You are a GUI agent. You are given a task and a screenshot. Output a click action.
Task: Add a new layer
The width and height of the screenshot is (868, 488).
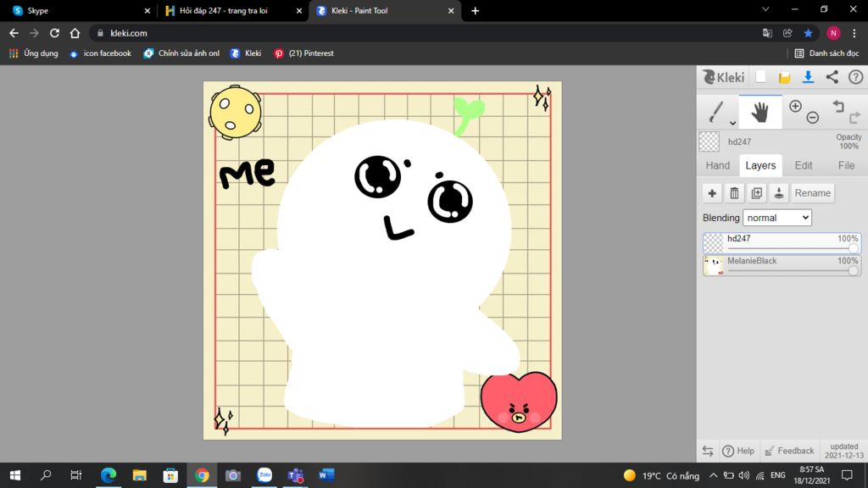tap(712, 193)
